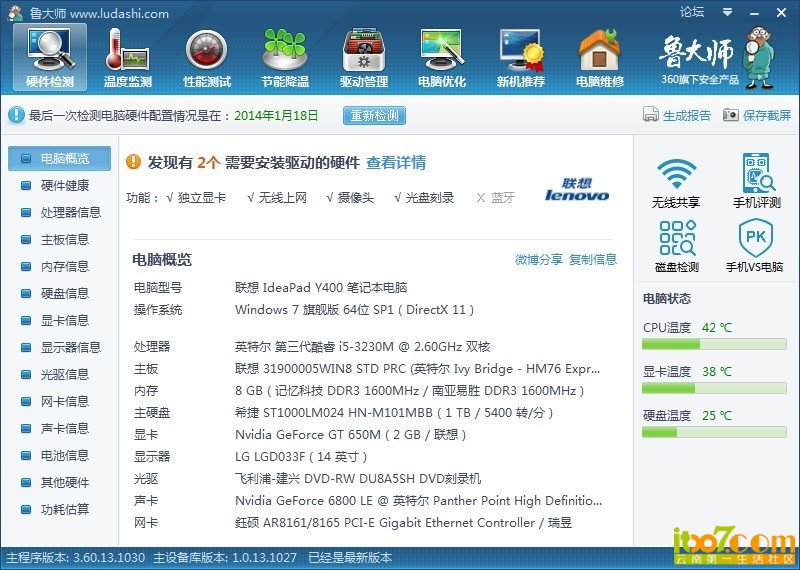Click the 无线上网 feature indicator
Screen dimensions: 800x570
pyautogui.click(x=277, y=198)
